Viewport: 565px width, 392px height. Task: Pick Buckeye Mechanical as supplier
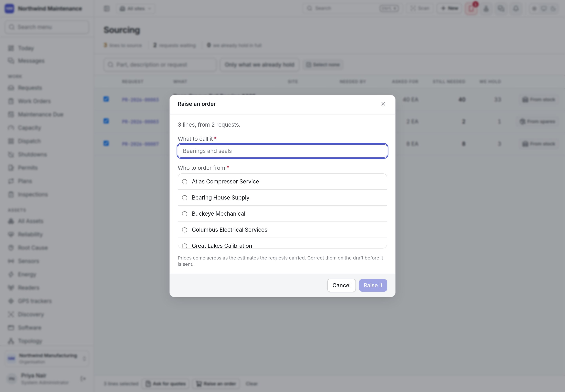click(x=282, y=214)
